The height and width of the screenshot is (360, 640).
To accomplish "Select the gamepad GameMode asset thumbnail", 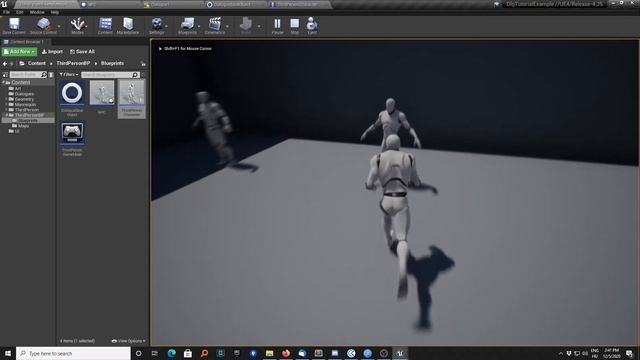I will (72, 133).
